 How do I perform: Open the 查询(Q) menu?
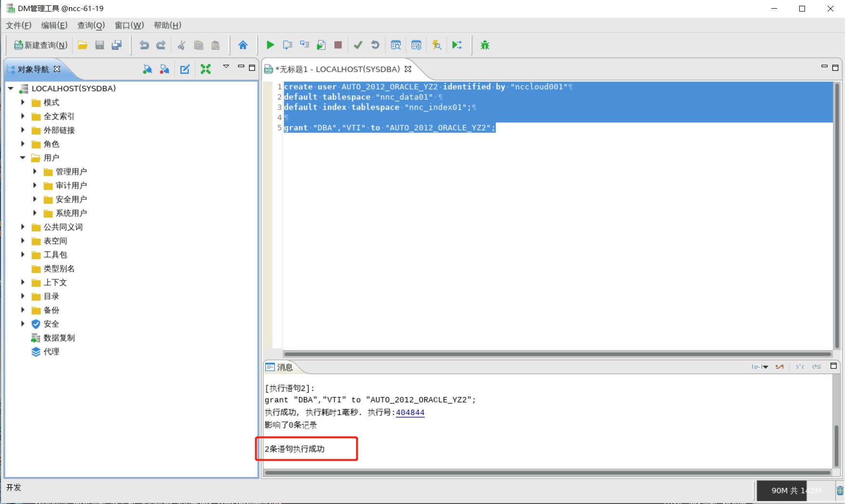91,25
